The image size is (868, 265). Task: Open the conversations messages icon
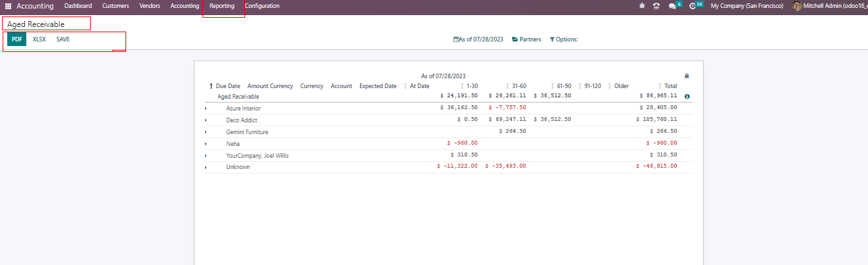tap(672, 6)
